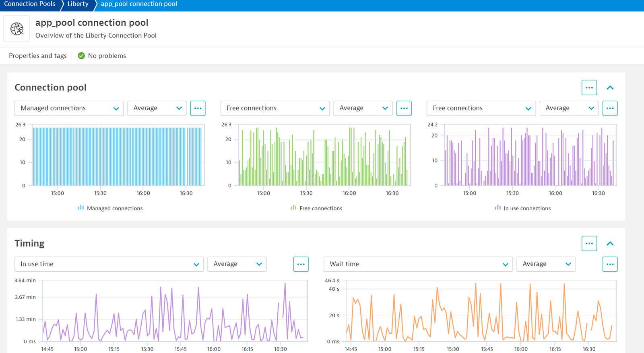The width and height of the screenshot is (644, 353).
Task: Go to Liberty breadcrumb
Action: [x=78, y=4]
